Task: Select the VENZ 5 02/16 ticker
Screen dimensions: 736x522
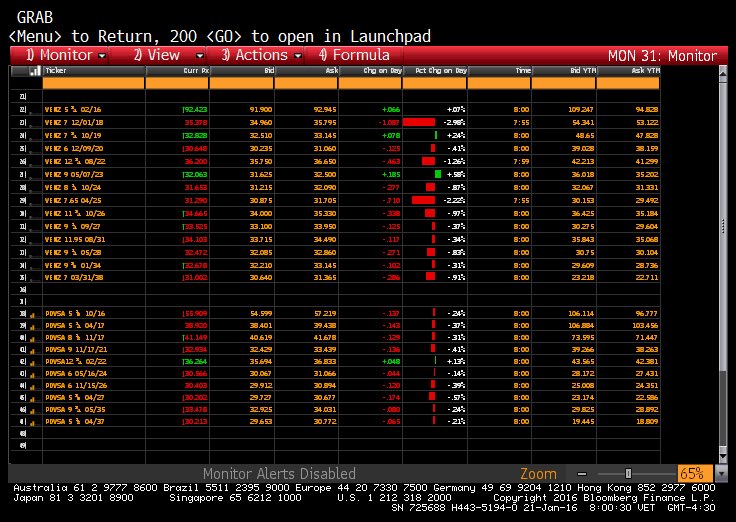Action: (x=73, y=110)
